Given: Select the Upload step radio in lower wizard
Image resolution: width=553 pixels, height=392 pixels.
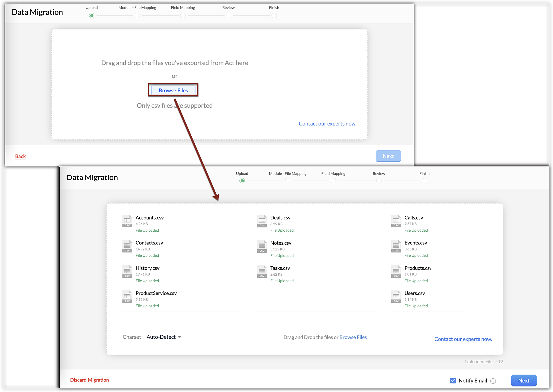Looking at the screenshot, I should [242, 181].
